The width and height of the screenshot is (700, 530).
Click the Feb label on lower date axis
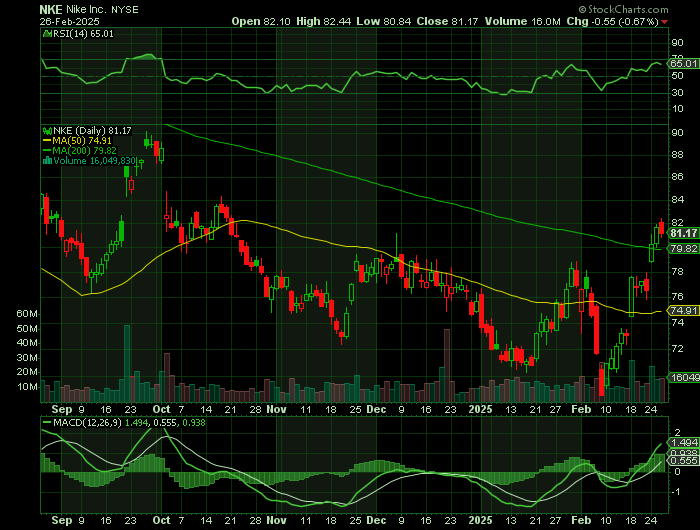[581, 521]
